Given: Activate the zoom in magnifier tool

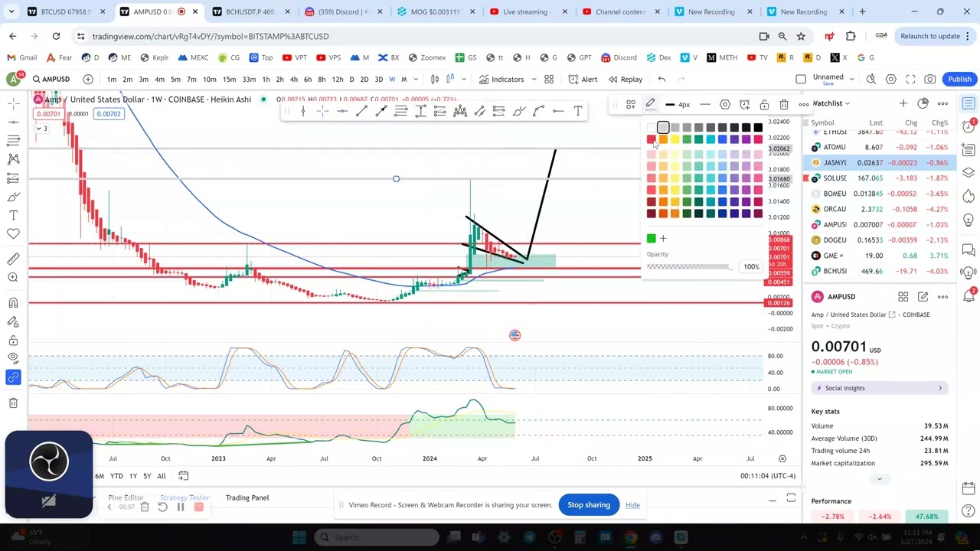Looking at the screenshot, I should pos(13,278).
